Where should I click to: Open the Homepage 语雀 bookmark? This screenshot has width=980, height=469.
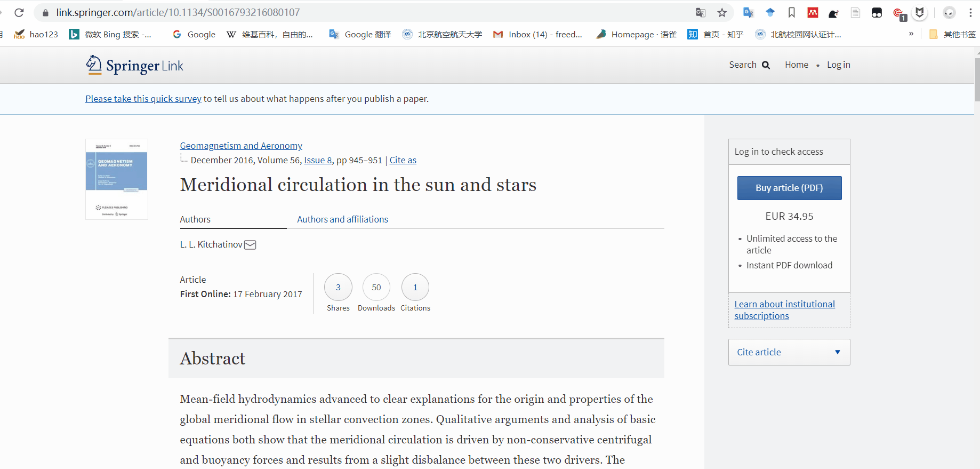pos(636,34)
